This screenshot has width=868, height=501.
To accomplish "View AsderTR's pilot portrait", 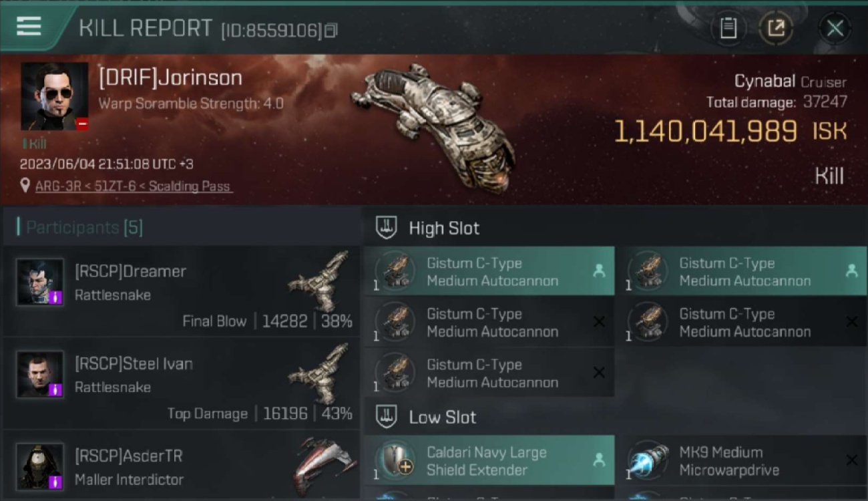I will pos(40,467).
